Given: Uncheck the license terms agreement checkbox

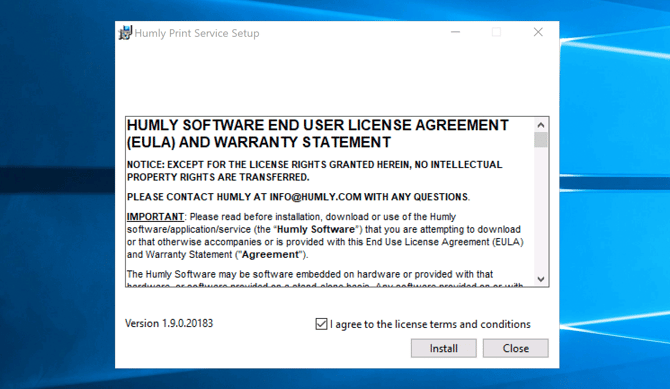Looking at the screenshot, I should click(321, 324).
